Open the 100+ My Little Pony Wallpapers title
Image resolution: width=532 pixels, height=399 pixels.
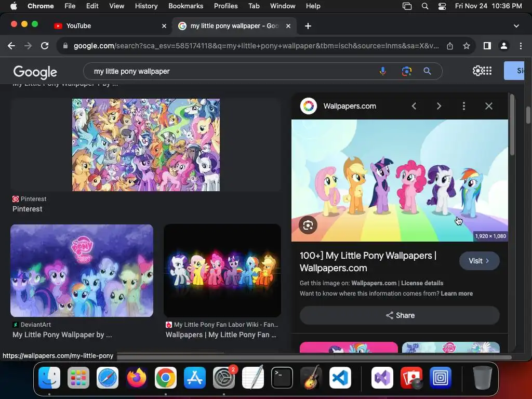368,262
